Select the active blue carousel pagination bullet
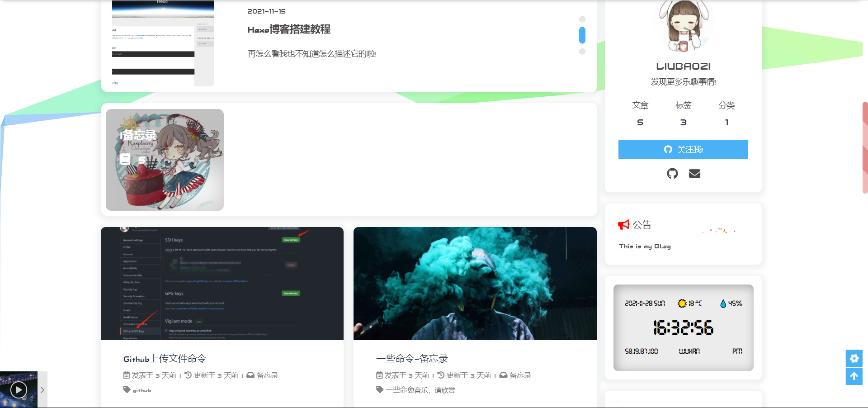Viewport: 868px width, 408px height. point(582,35)
